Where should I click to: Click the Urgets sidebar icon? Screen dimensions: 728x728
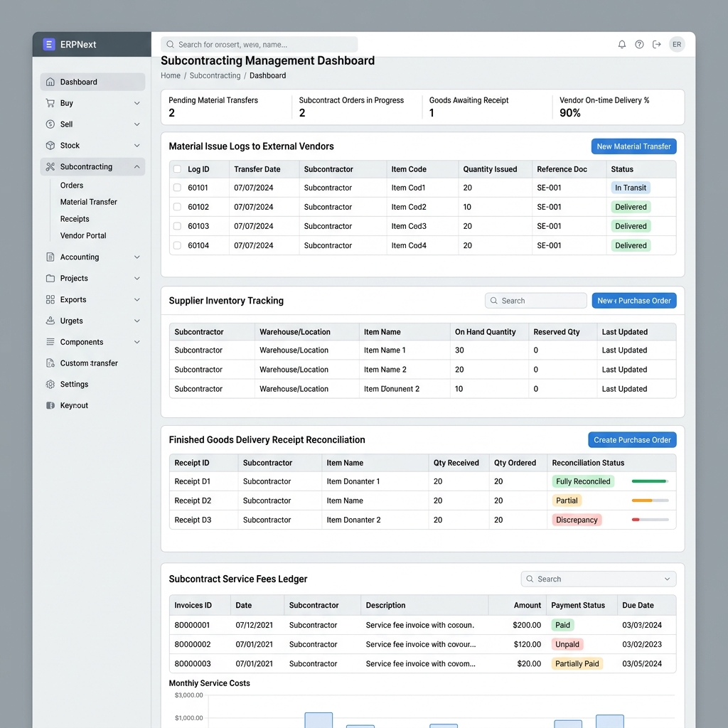pyautogui.click(x=50, y=321)
